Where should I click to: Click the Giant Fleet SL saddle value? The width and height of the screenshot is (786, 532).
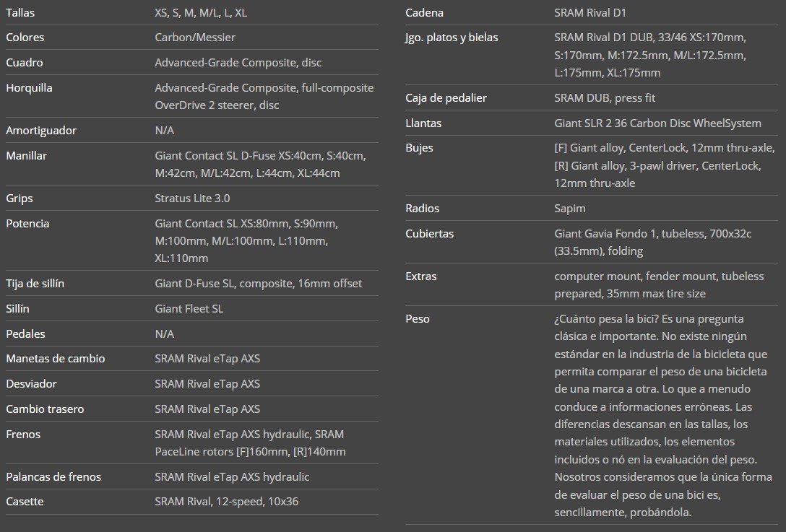point(189,309)
